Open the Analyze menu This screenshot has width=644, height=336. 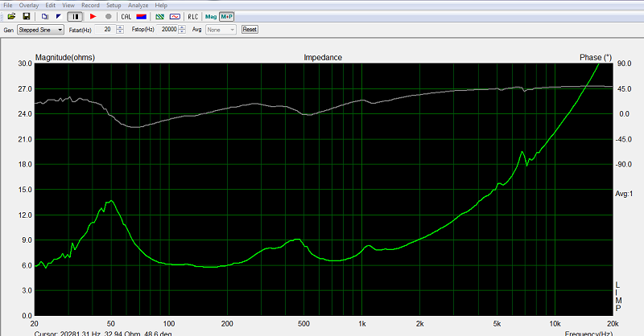point(138,6)
